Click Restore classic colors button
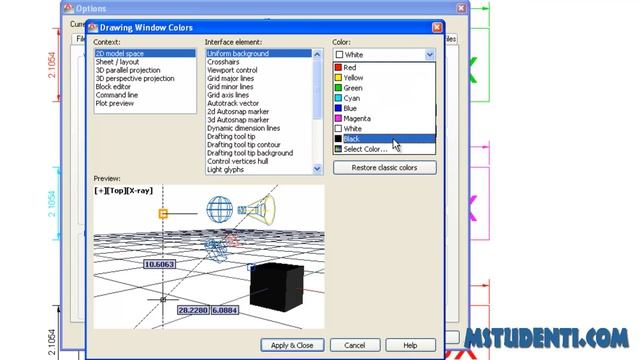The width and height of the screenshot is (640, 360). coord(384,168)
